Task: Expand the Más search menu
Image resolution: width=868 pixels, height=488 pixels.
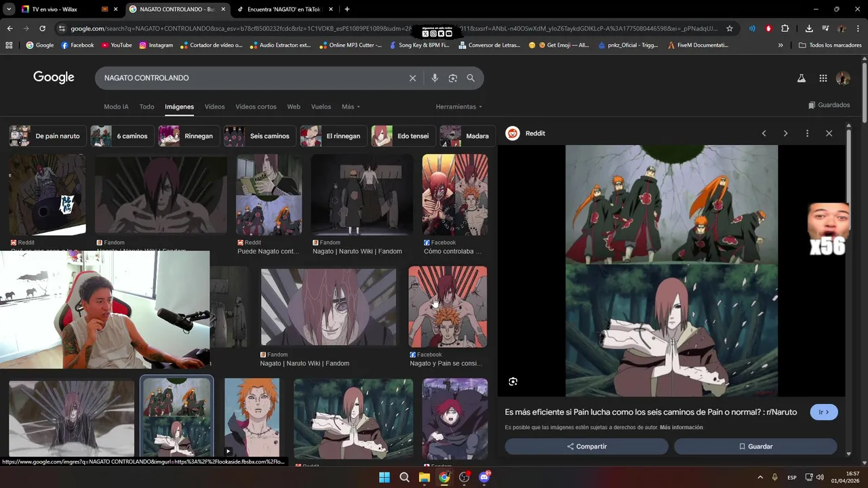Action: (351, 107)
